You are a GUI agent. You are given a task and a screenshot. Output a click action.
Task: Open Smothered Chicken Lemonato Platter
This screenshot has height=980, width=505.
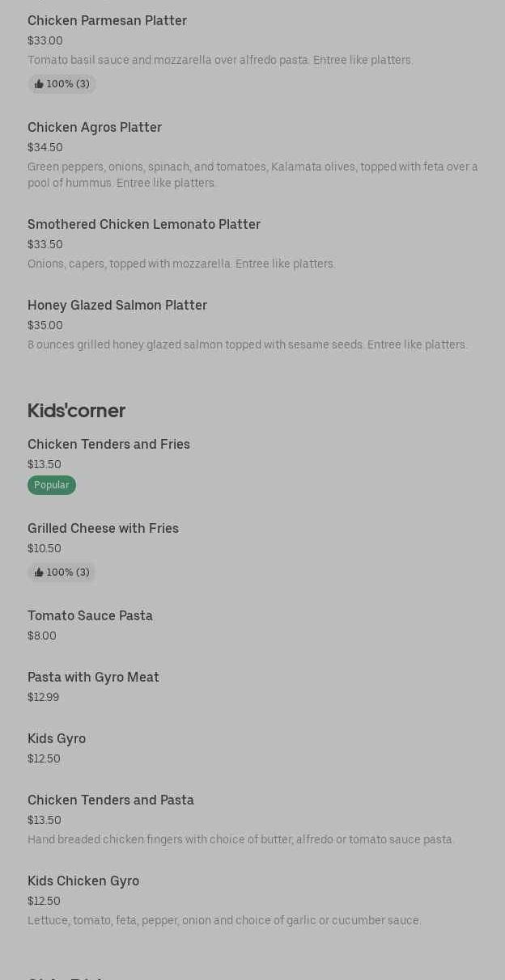(x=144, y=225)
